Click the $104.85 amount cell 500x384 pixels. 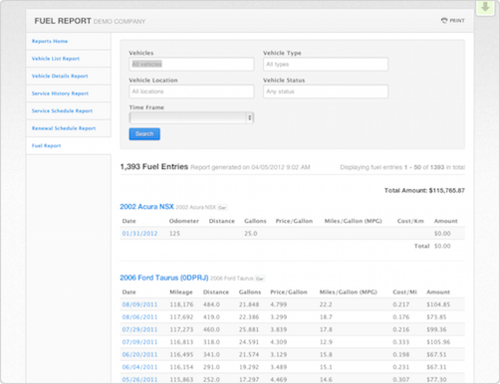(438, 304)
